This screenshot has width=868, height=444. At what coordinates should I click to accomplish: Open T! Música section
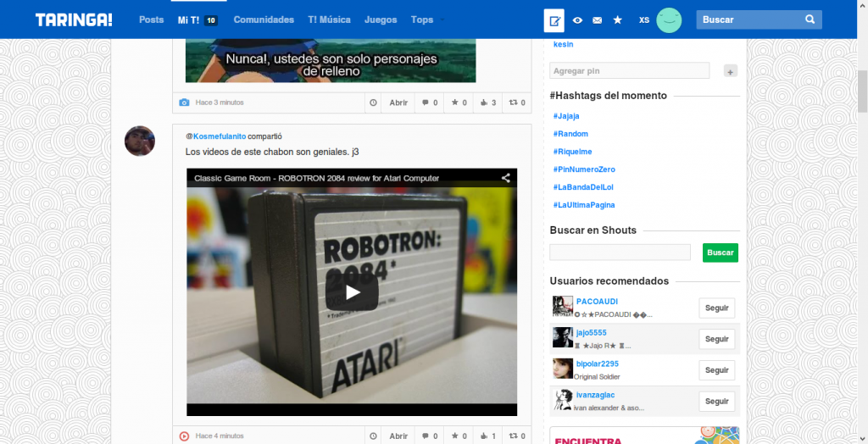tap(330, 20)
